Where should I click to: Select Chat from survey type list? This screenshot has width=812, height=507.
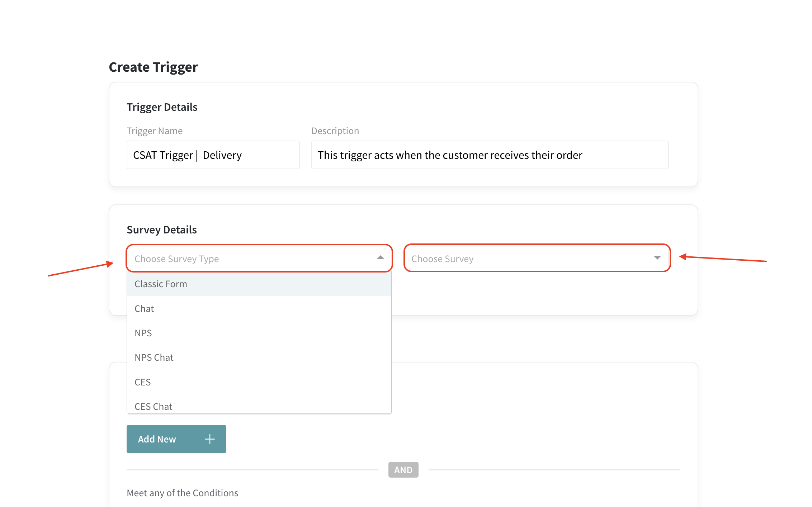point(144,309)
